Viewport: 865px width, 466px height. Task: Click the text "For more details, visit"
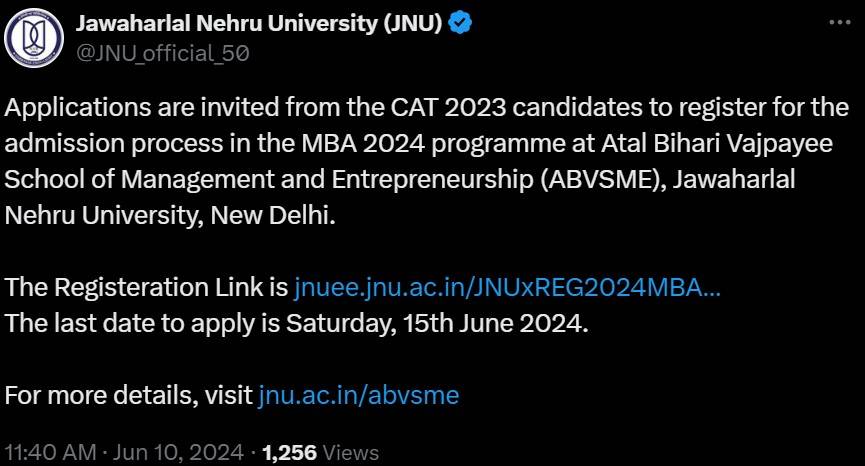coord(129,394)
